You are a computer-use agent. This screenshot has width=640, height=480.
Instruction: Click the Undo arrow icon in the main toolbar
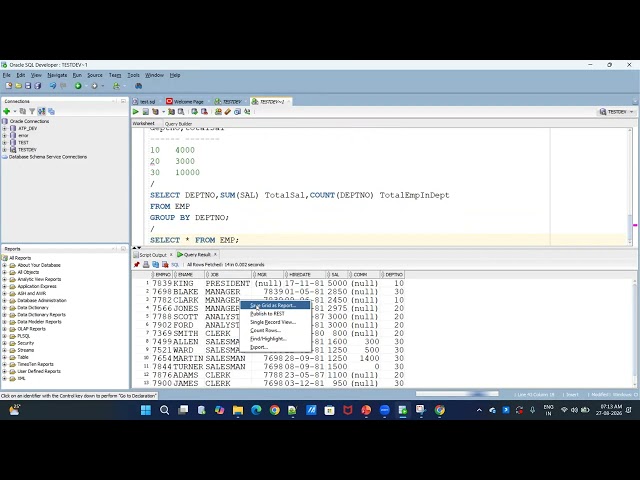click(53, 86)
